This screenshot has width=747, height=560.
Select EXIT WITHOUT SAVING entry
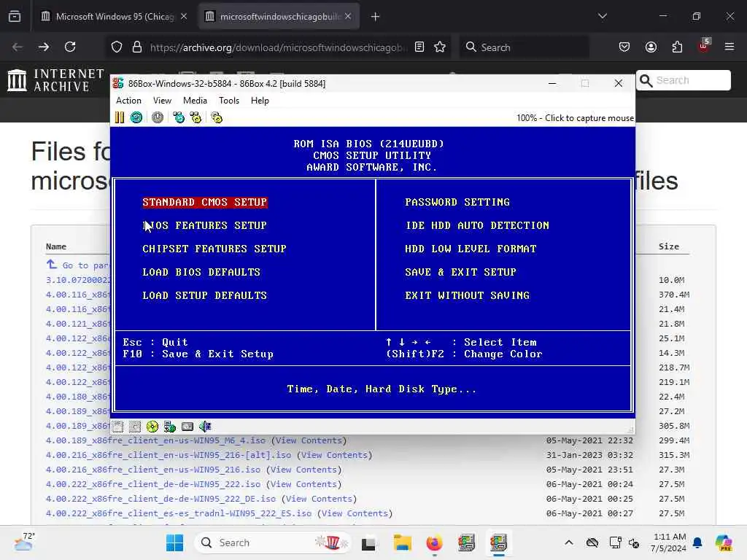[x=468, y=296]
